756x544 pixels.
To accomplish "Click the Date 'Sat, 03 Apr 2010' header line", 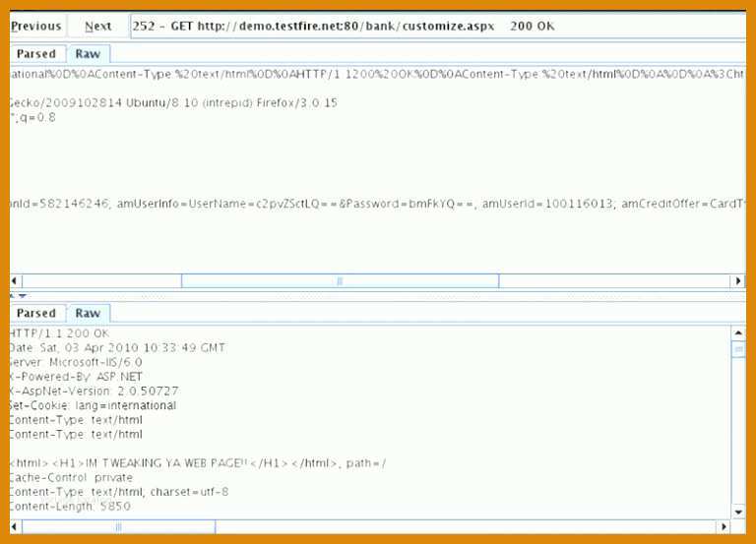I will click(x=117, y=348).
